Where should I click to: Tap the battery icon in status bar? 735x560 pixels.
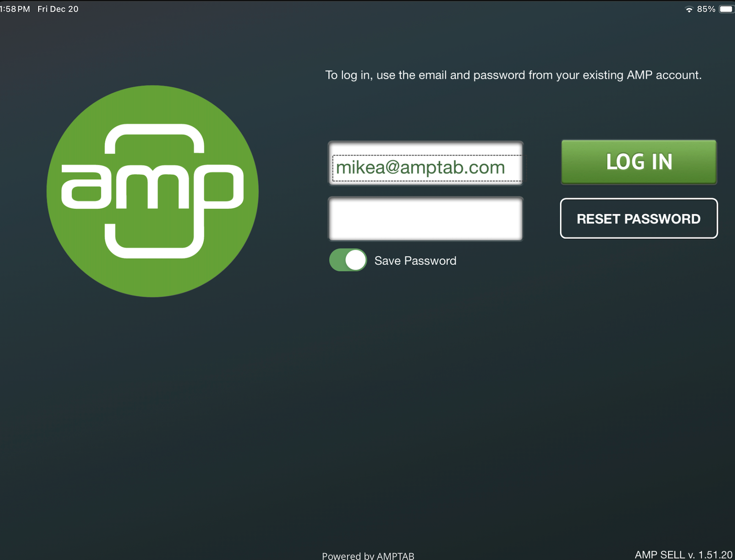coord(726,9)
